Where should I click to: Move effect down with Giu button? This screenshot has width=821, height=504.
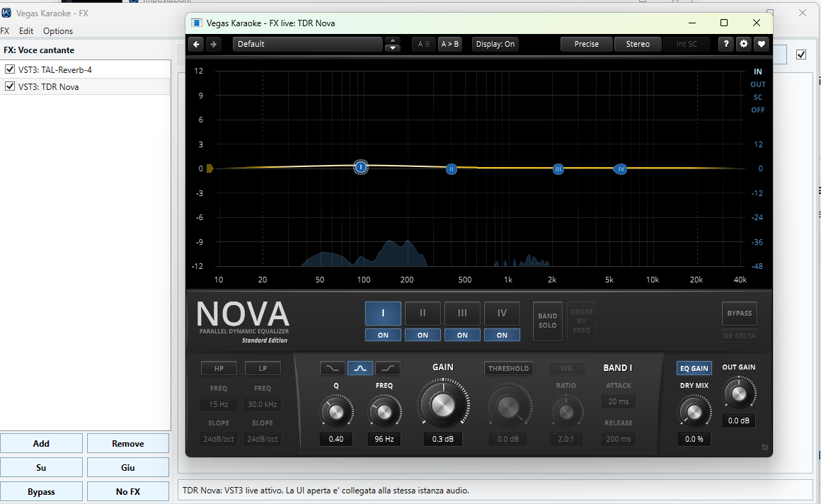[x=128, y=467]
